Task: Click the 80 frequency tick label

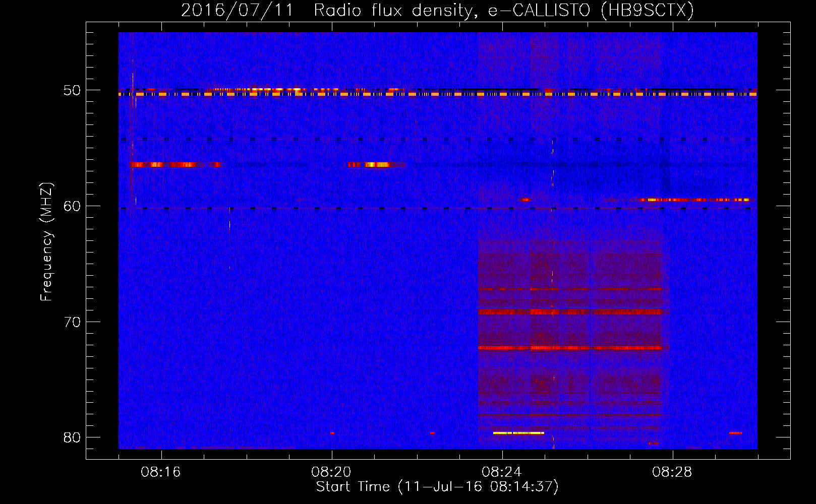Action: [72, 437]
